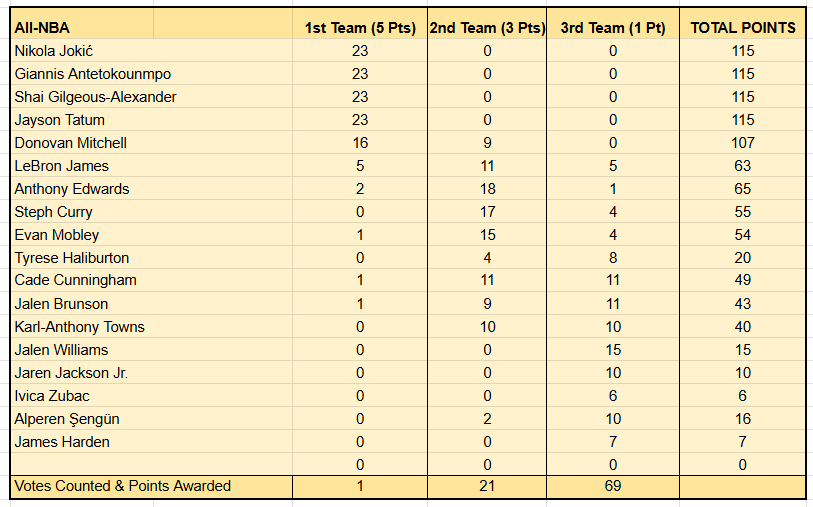813x507 pixels.
Task: Select the 2nd Team (3 Pts) header cell
Action: point(487,27)
